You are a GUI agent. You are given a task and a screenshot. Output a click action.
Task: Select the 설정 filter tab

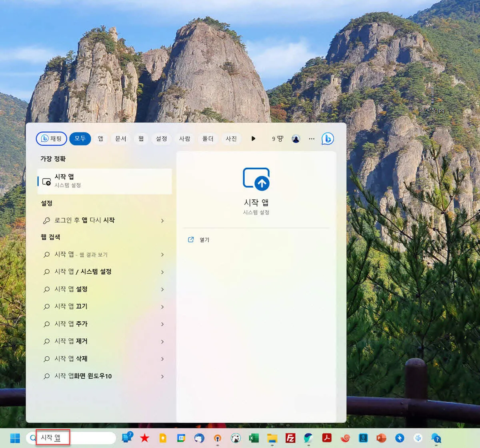pos(161,139)
